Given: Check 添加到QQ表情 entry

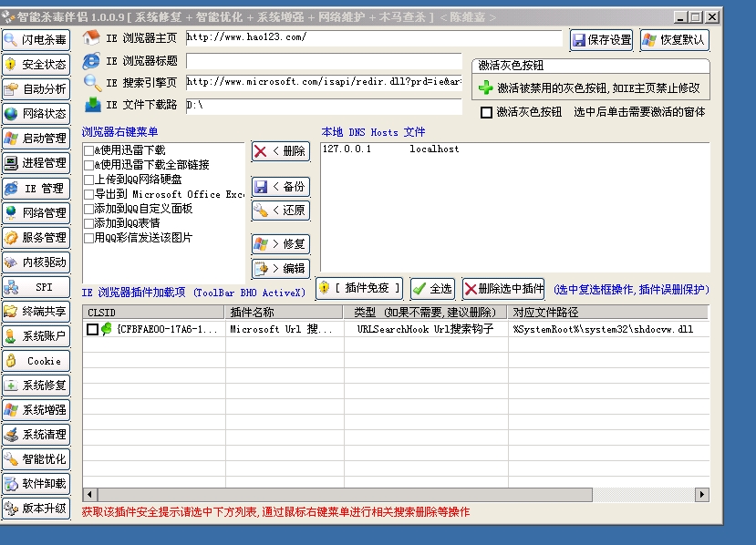Looking at the screenshot, I should tap(88, 223).
